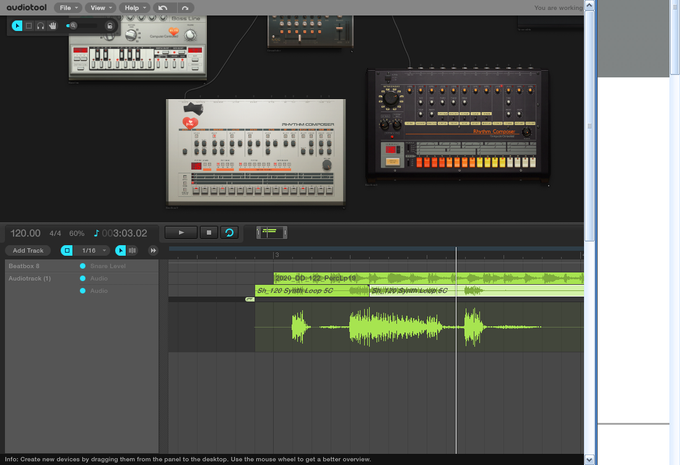Open the Help menu
This screenshot has height=465, width=680.
(134, 8)
